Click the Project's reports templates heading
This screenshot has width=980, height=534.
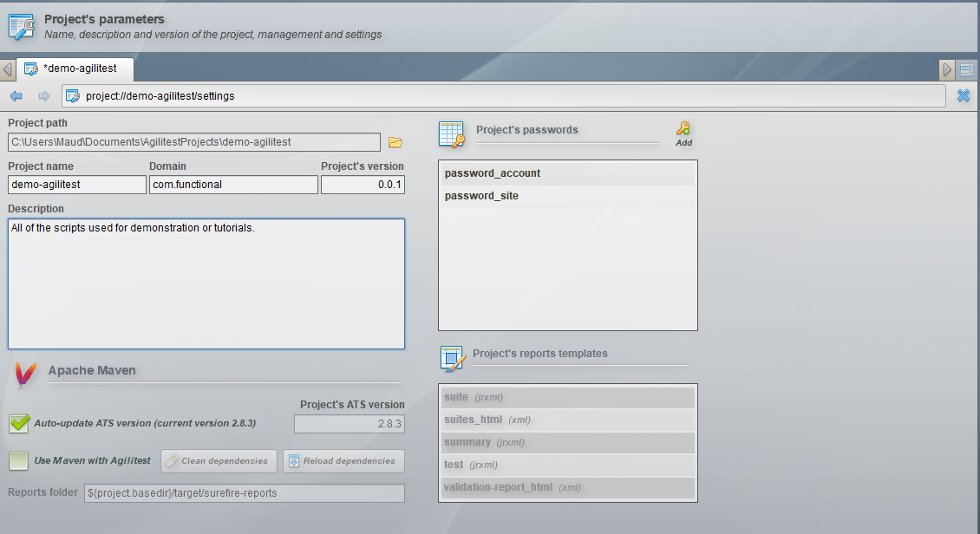click(540, 354)
